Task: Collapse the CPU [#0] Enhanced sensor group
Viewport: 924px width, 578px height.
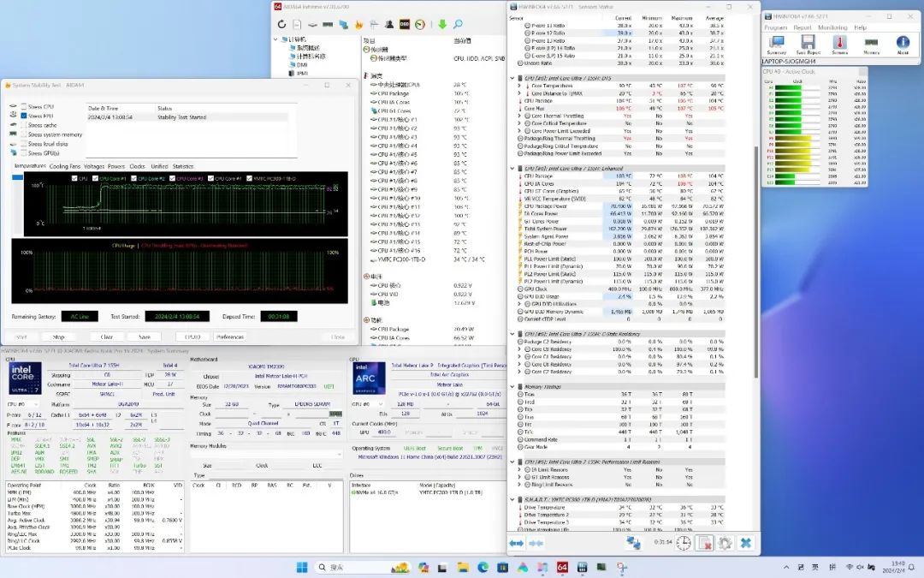Action: tap(512, 168)
